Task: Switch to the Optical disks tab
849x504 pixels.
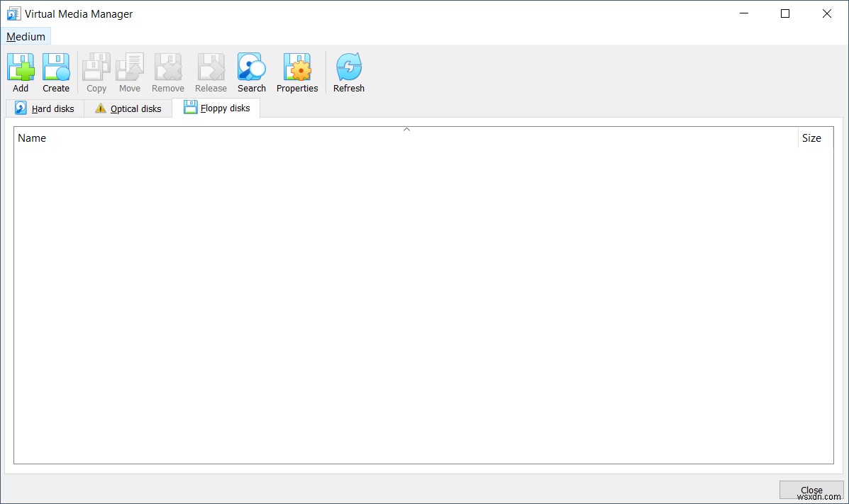Action: (135, 108)
